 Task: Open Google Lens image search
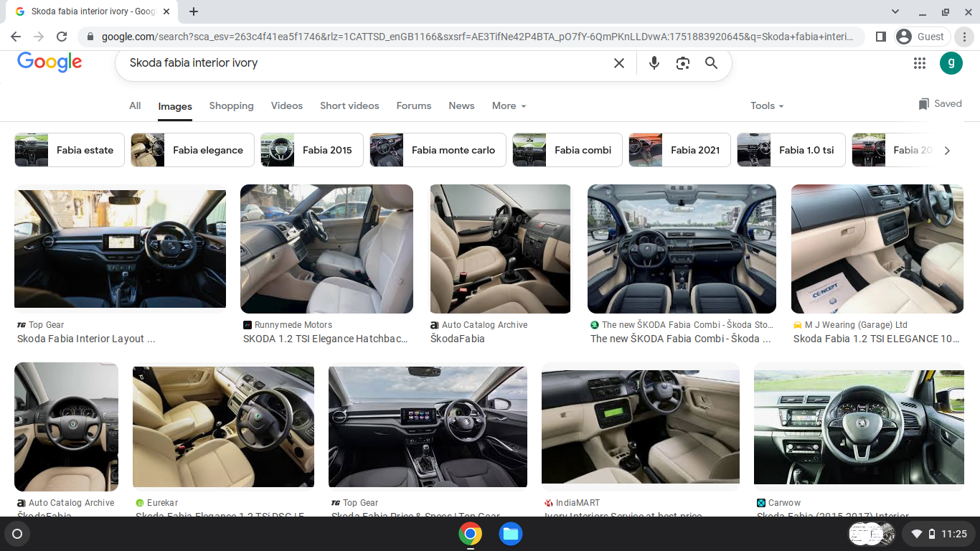682,63
